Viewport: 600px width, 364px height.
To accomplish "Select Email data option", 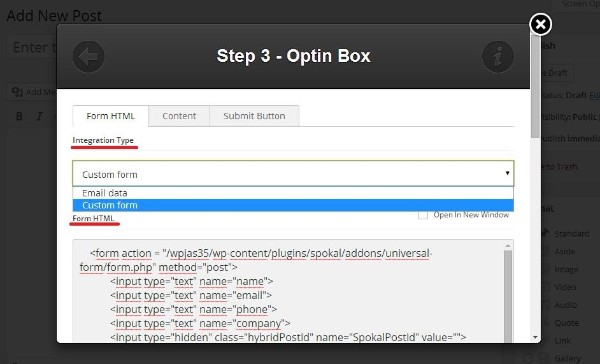I will (293, 193).
